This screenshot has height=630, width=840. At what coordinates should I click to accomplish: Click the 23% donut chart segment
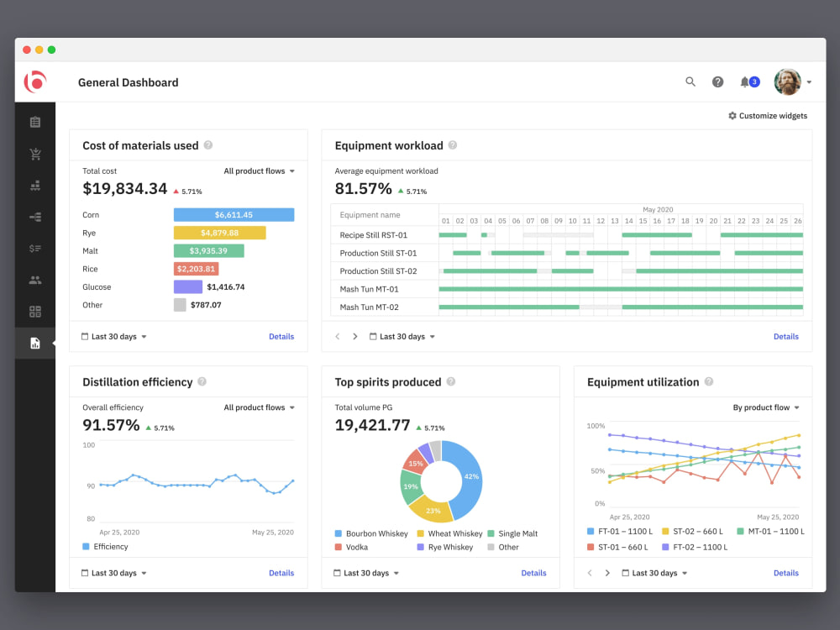tap(433, 511)
